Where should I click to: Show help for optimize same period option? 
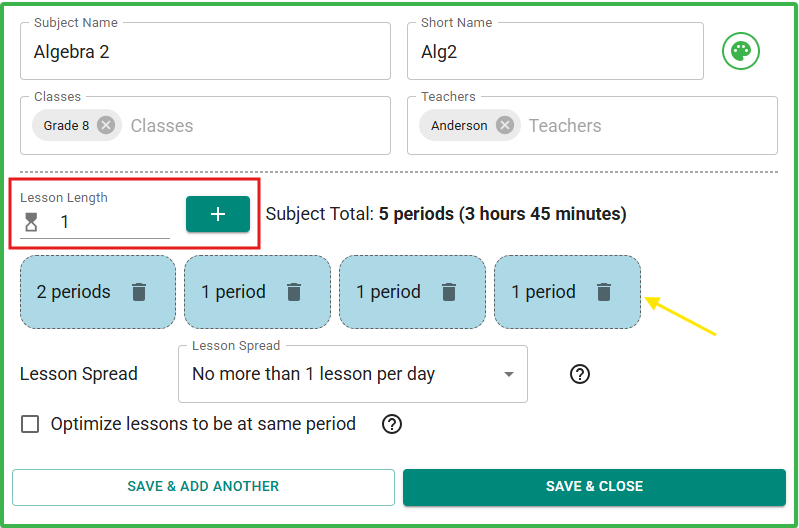392,424
